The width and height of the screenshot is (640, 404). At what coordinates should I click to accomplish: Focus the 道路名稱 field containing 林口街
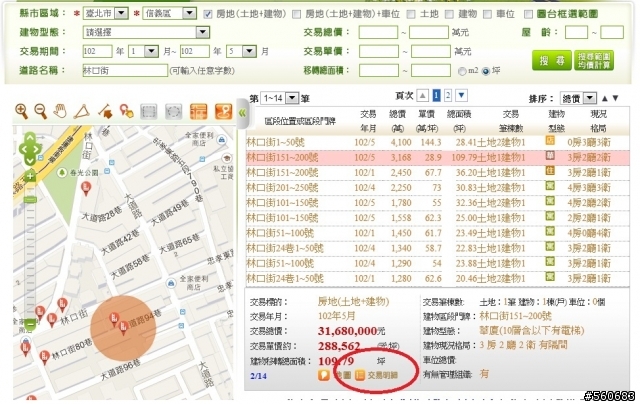click(125, 71)
